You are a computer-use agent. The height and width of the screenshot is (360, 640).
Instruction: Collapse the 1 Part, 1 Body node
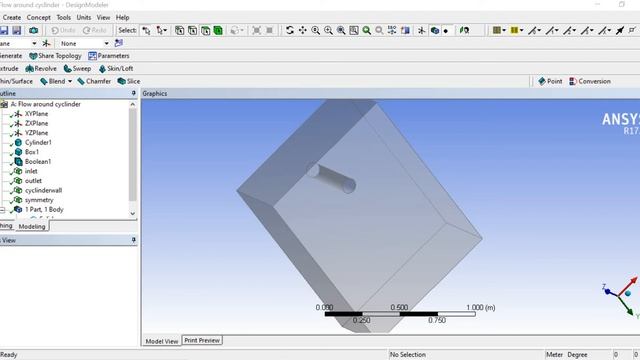pyautogui.click(x=2, y=210)
